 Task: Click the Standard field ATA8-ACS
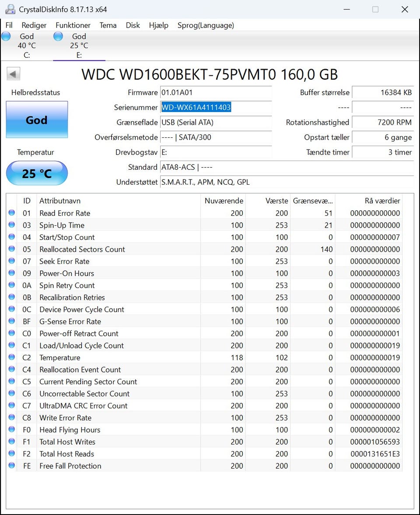tap(287, 167)
